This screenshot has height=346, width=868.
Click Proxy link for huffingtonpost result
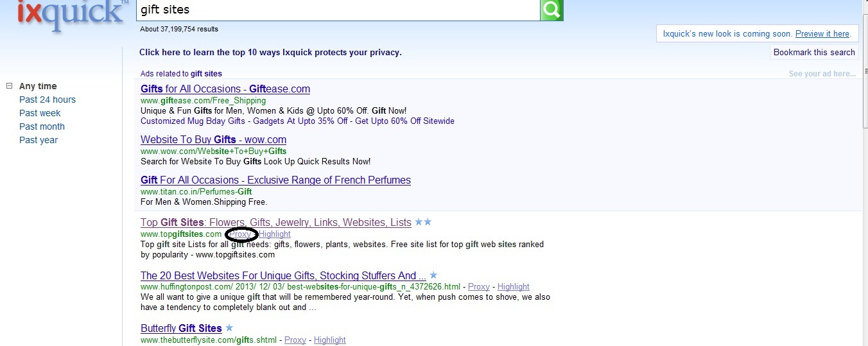pyautogui.click(x=479, y=287)
